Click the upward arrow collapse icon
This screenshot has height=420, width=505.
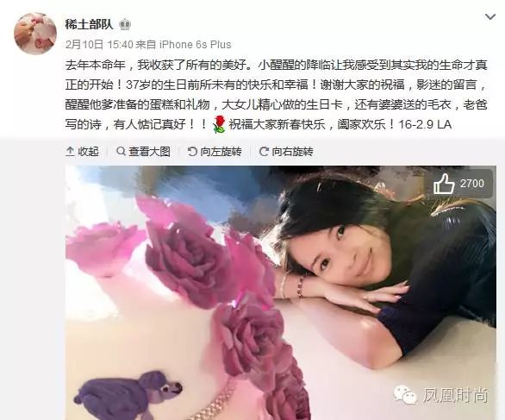(70, 151)
